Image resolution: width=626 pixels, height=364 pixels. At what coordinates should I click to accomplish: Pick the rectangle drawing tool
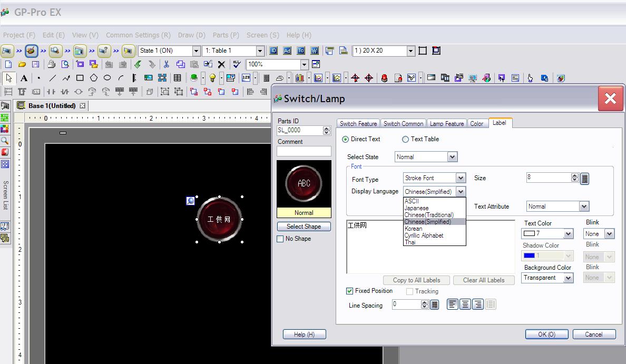pyautogui.click(x=80, y=78)
